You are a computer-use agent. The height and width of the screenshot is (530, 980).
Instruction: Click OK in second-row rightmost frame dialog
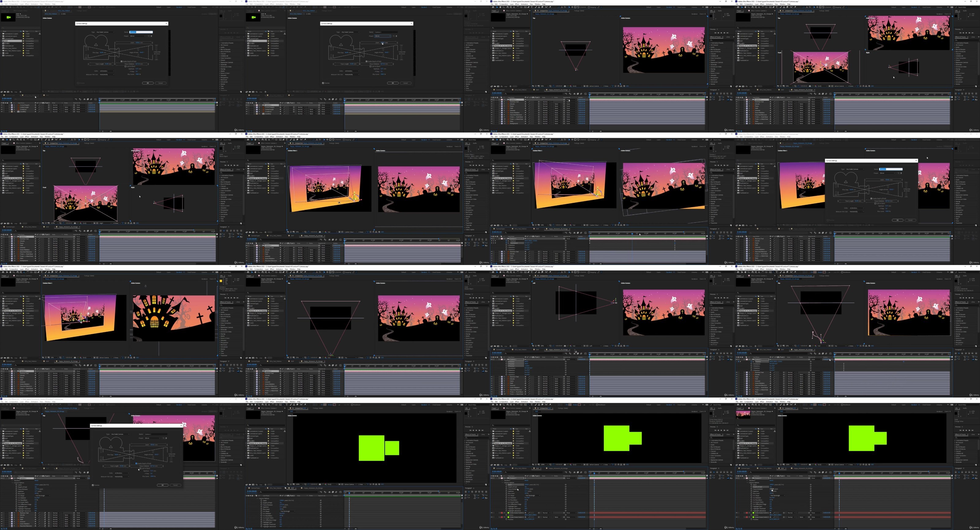[898, 220]
